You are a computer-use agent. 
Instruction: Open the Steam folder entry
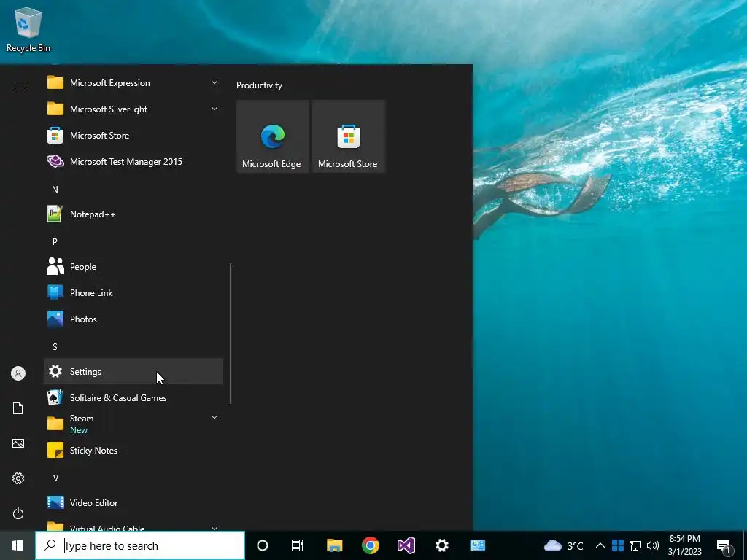(x=133, y=424)
